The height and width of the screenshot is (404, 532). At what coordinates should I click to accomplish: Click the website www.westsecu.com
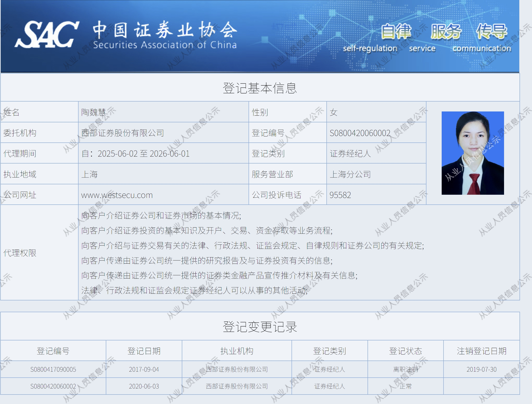(117, 195)
